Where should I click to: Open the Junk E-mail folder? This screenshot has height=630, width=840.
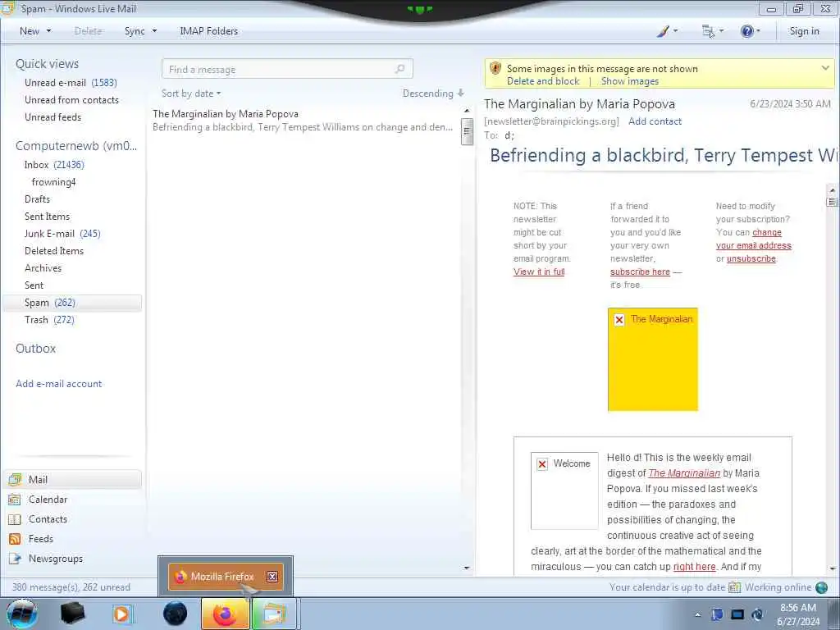tap(62, 234)
